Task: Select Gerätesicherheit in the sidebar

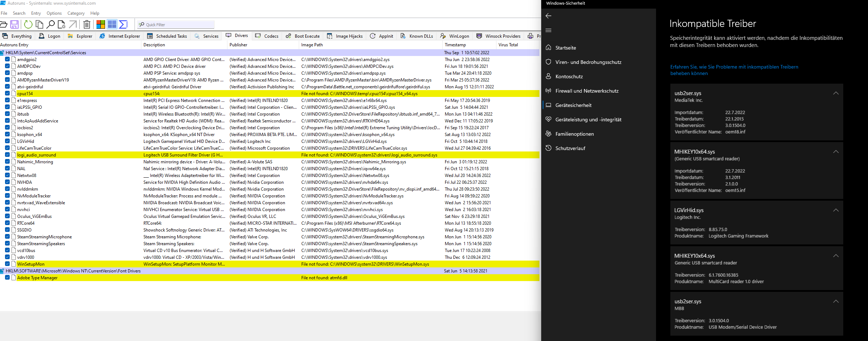Action: (573, 105)
